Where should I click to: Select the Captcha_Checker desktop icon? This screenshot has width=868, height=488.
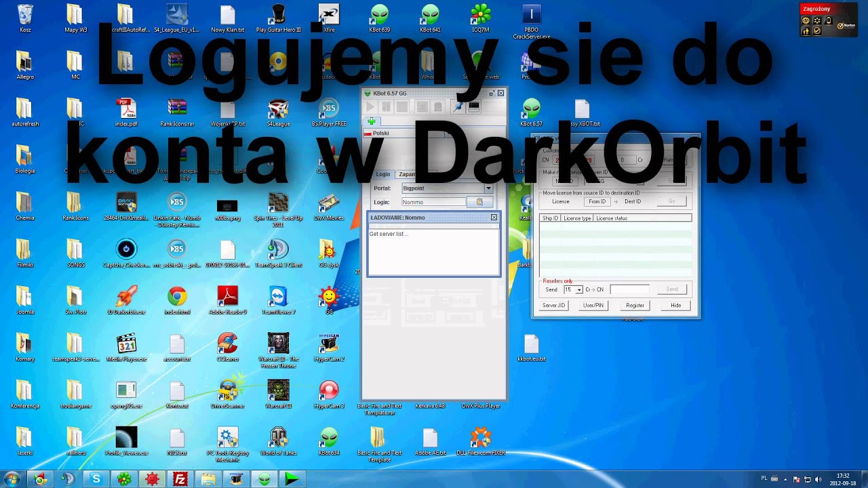coord(126,253)
